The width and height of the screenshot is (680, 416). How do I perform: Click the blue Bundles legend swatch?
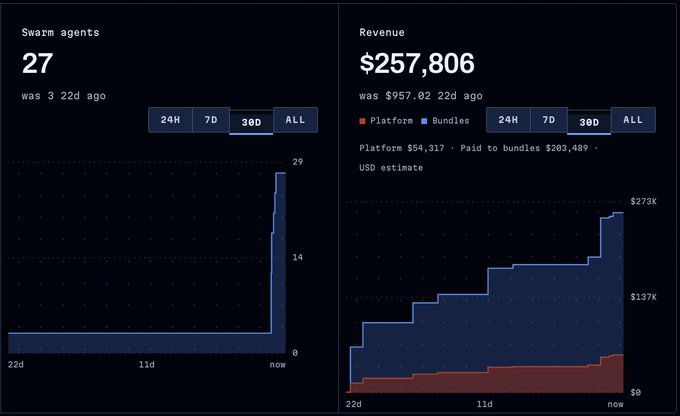point(424,121)
